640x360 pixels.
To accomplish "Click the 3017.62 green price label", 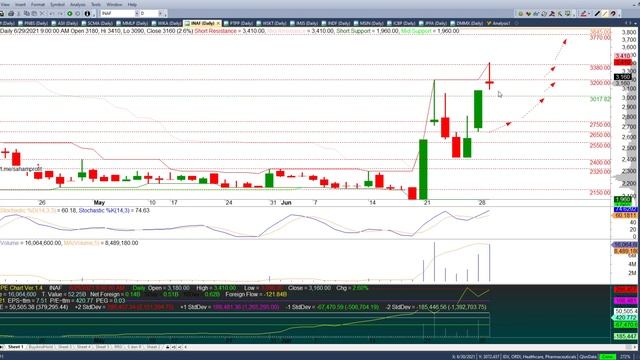I will point(600,99).
